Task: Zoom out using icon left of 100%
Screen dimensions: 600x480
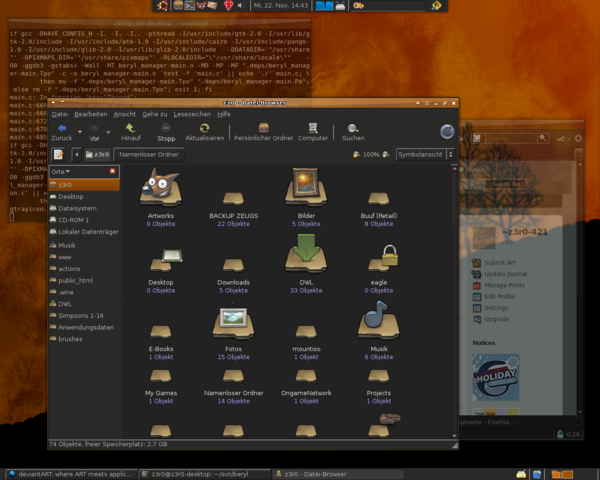Action: [x=356, y=154]
